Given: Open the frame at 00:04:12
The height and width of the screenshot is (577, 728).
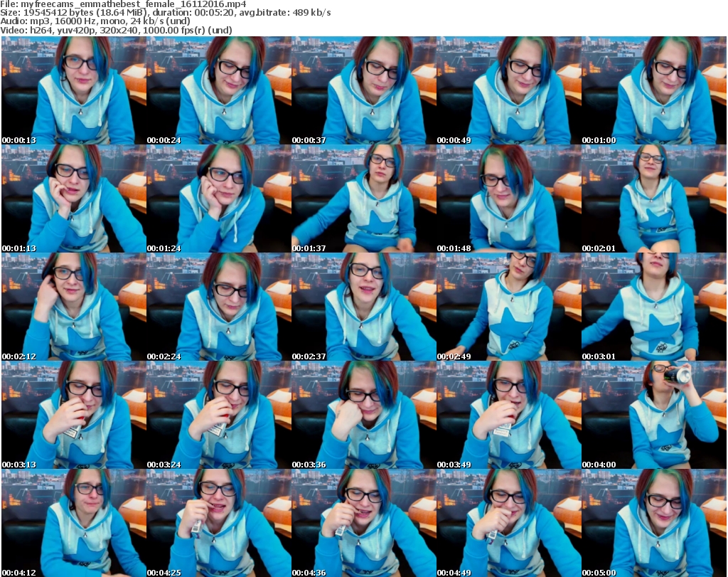Looking at the screenshot, I should pyautogui.click(x=73, y=523).
